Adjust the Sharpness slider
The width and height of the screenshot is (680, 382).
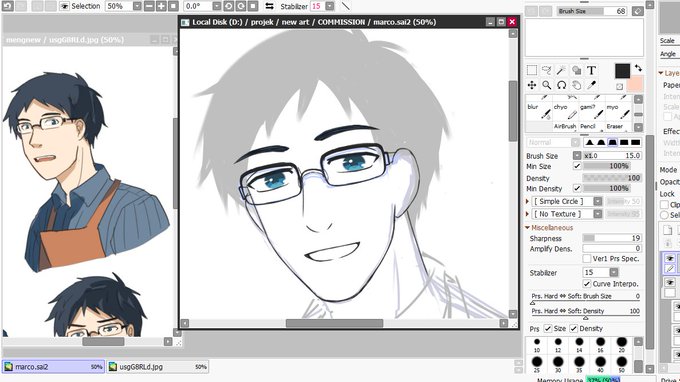[611, 238]
